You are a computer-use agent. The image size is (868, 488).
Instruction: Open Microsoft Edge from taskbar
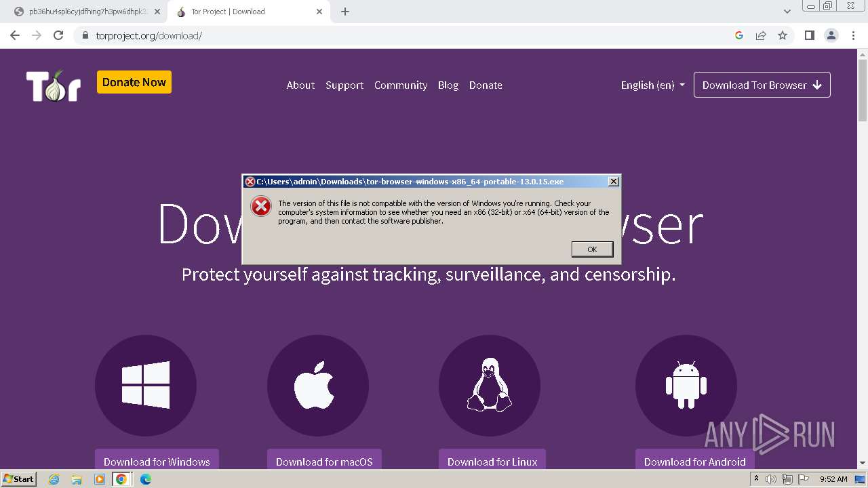(x=146, y=479)
